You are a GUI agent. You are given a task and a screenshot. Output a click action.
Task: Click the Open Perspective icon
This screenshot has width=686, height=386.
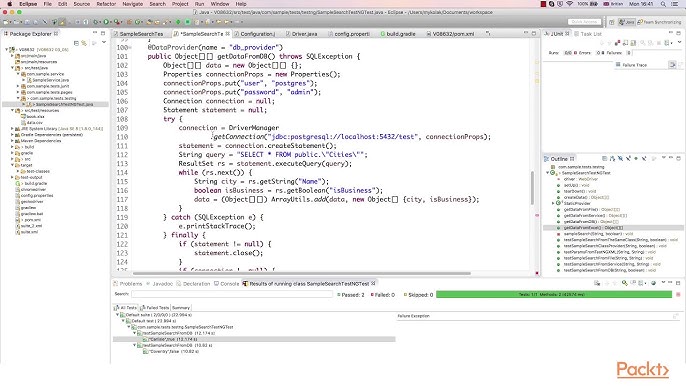point(612,21)
